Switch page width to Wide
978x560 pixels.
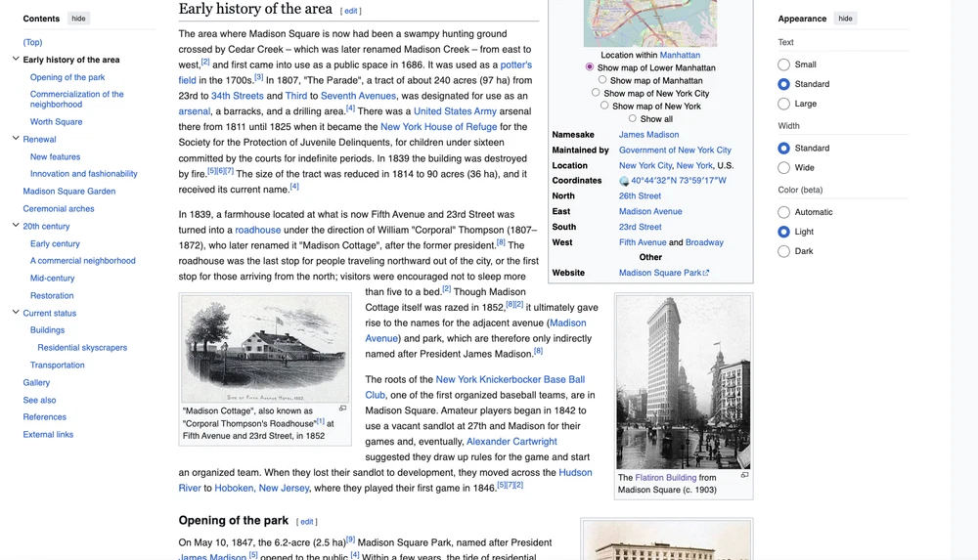783,168
